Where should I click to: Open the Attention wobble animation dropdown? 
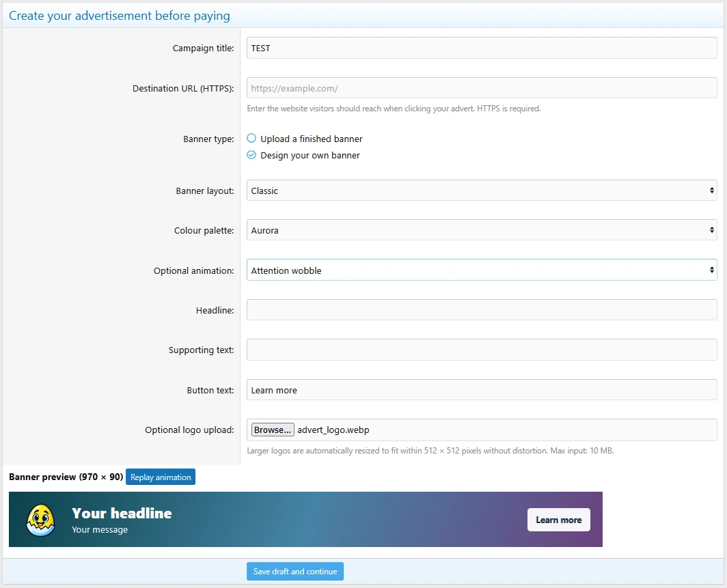tap(482, 270)
